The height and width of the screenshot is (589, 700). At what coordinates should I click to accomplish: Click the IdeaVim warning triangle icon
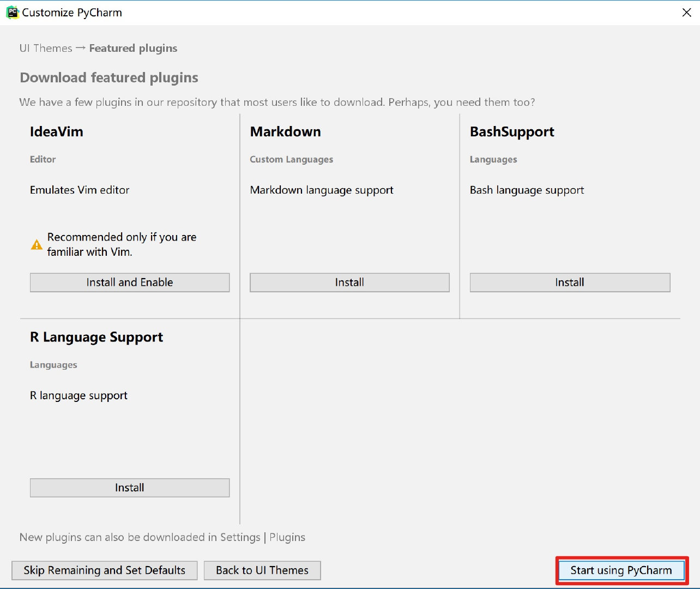(37, 245)
